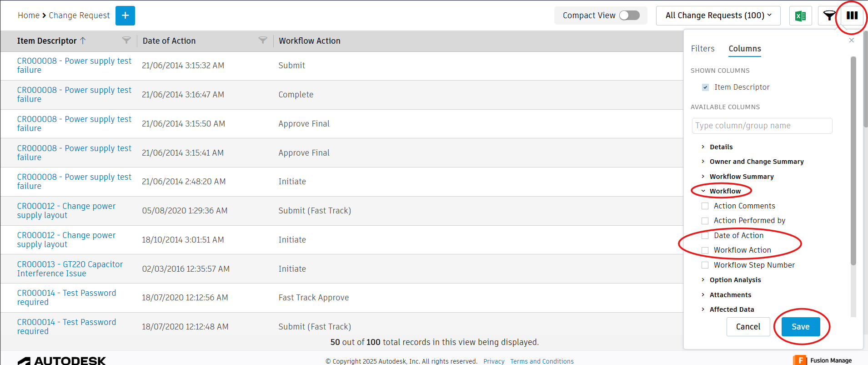Check the Date of Action checkbox
The width and height of the screenshot is (868, 365).
705,235
